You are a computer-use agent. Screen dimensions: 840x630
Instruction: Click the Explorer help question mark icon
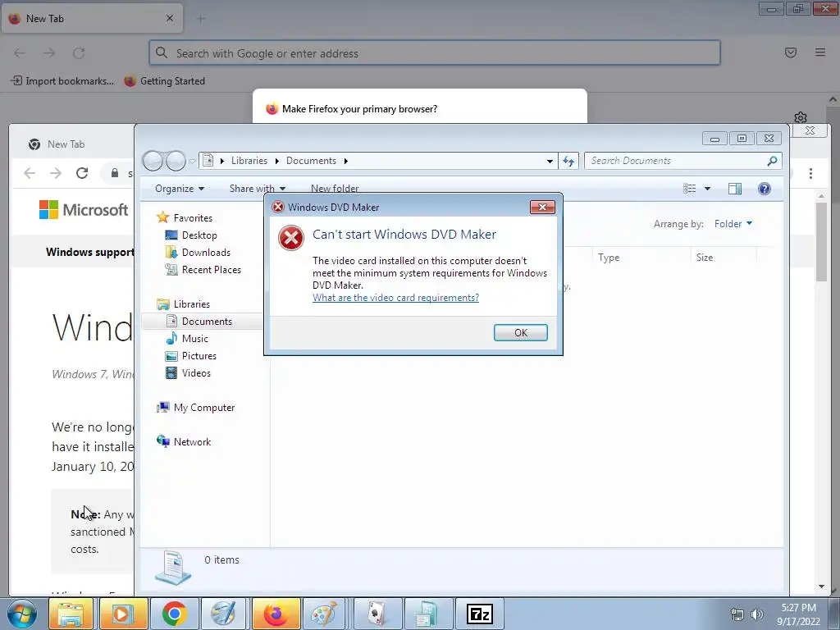click(x=765, y=189)
